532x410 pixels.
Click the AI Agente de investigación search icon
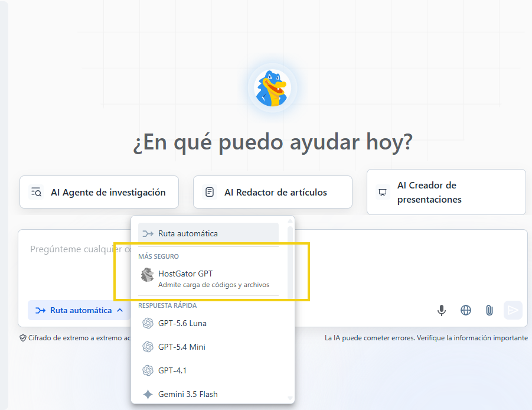36,192
